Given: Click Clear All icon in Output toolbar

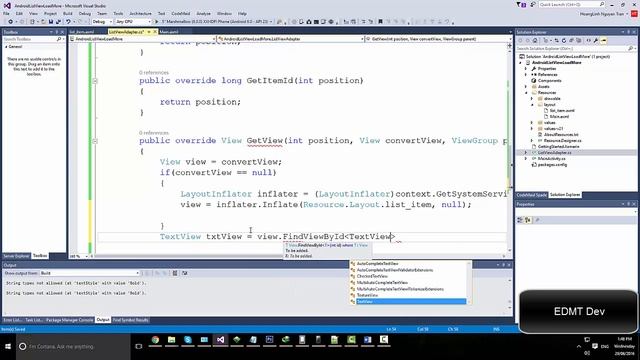Looking at the screenshot, I should pos(175,273).
